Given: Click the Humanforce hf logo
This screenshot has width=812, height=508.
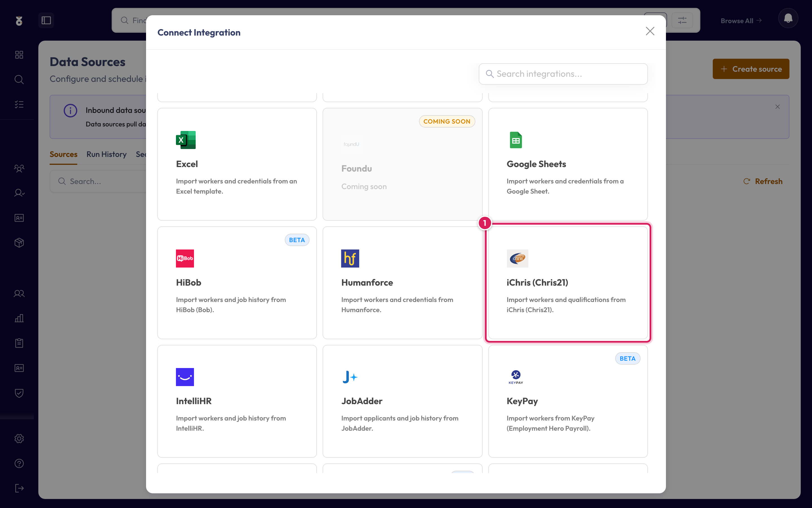Looking at the screenshot, I should tap(350, 258).
